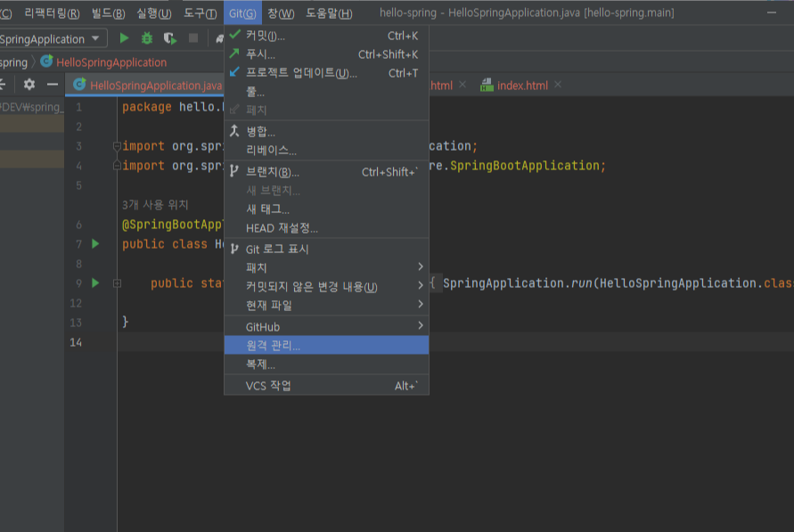Expand the folded method block on line 9
Screen dimensions: 794x532
coord(117,283)
